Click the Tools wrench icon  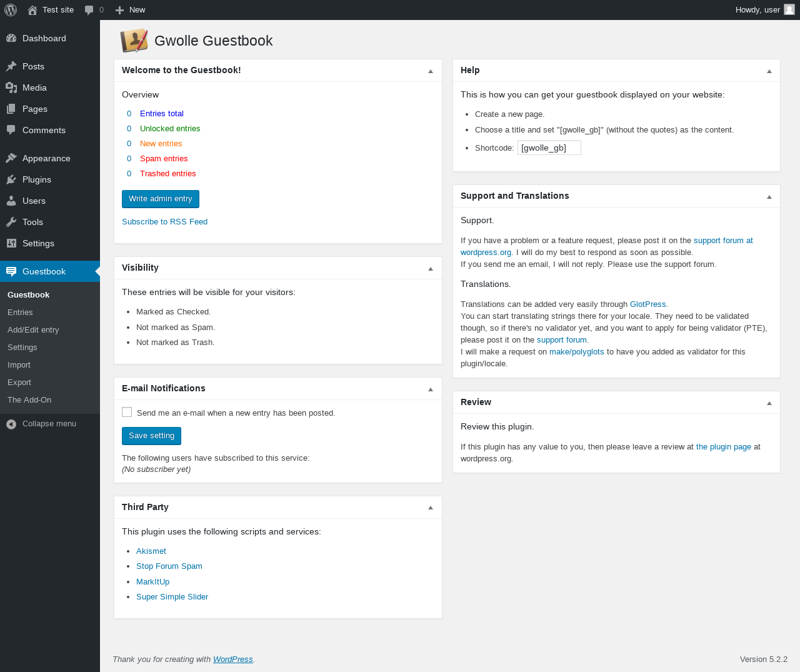point(11,222)
